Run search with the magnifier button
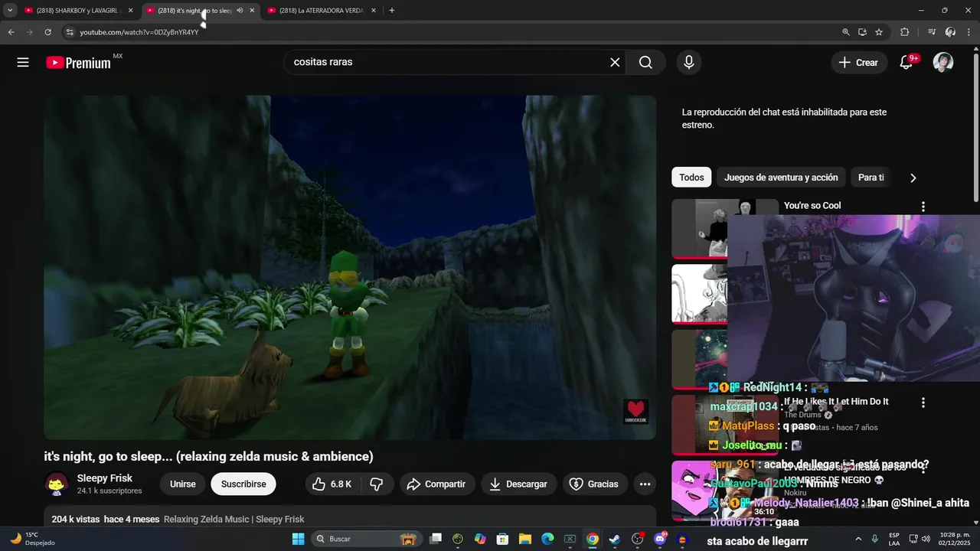Screen dimensions: 980x551 click(645, 63)
